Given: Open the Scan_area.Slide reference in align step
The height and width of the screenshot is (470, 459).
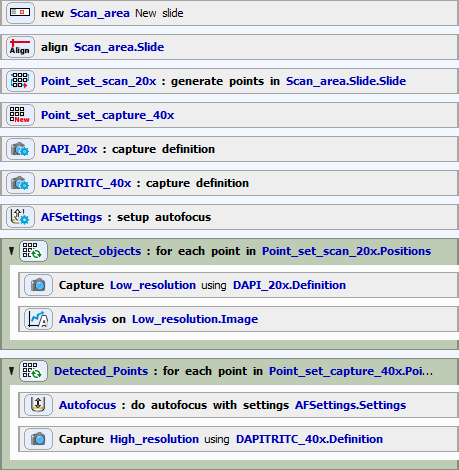Looking at the screenshot, I should click(119, 47).
